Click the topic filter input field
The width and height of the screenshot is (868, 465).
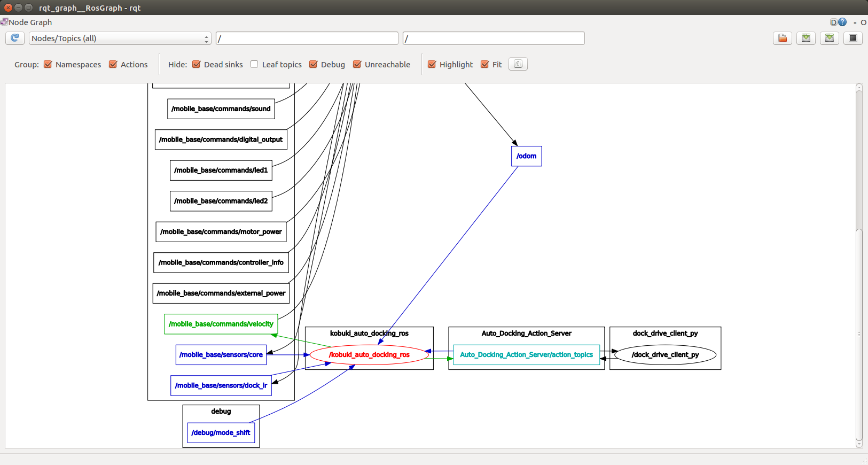click(494, 38)
